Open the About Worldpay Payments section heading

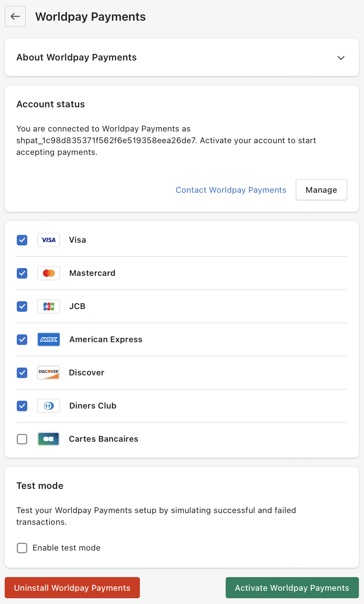76,57
